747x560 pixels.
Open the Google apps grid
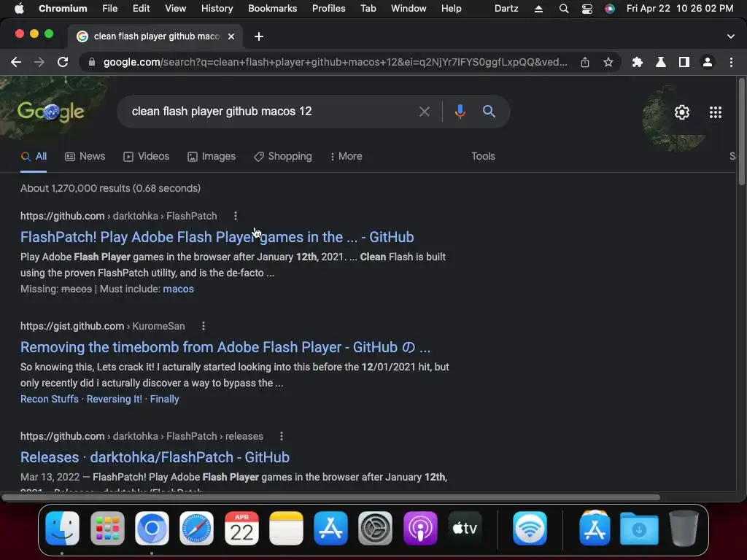[716, 112]
